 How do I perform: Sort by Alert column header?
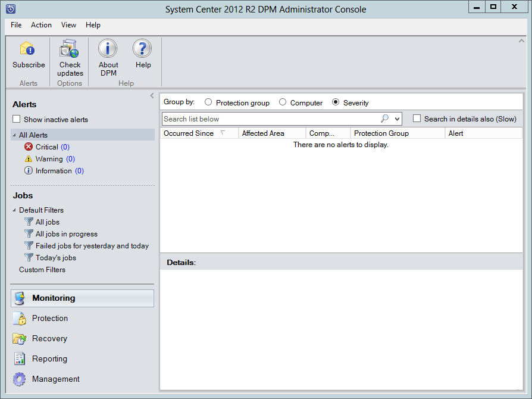click(x=483, y=133)
